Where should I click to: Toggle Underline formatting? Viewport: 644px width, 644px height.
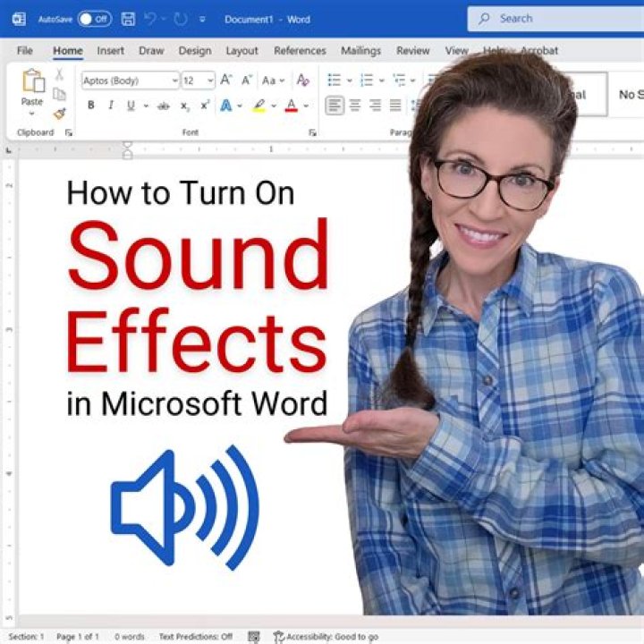tap(131, 106)
